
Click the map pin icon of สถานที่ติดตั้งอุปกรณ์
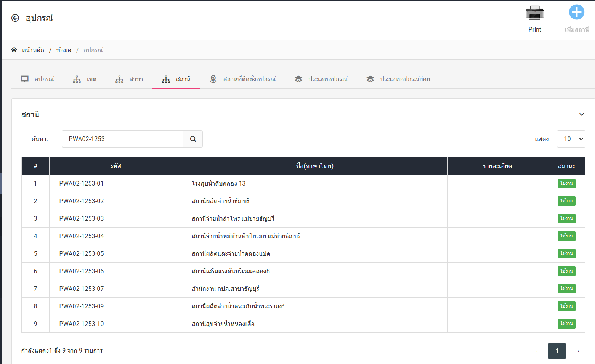pyautogui.click(x=213, y=79)
